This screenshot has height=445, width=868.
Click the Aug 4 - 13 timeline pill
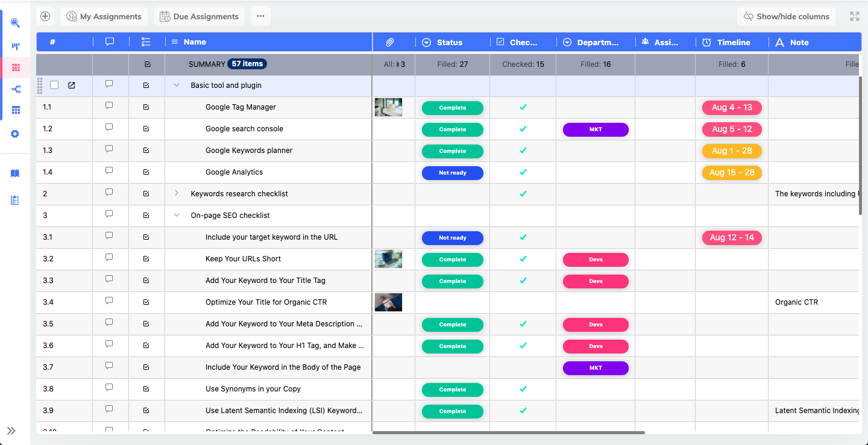tap(732, 108)
